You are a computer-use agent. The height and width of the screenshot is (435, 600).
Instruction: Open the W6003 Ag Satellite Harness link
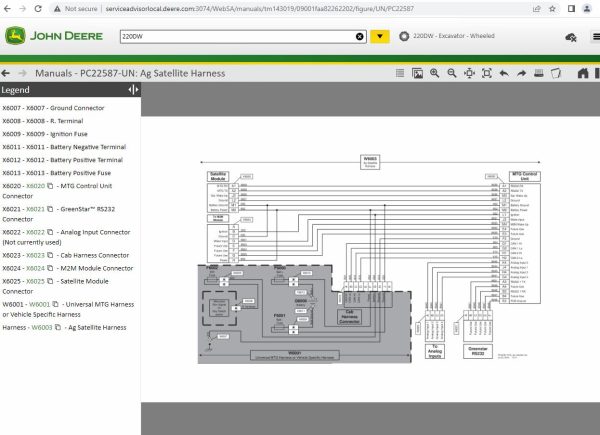pyautogui.click(x=42, y=327)
